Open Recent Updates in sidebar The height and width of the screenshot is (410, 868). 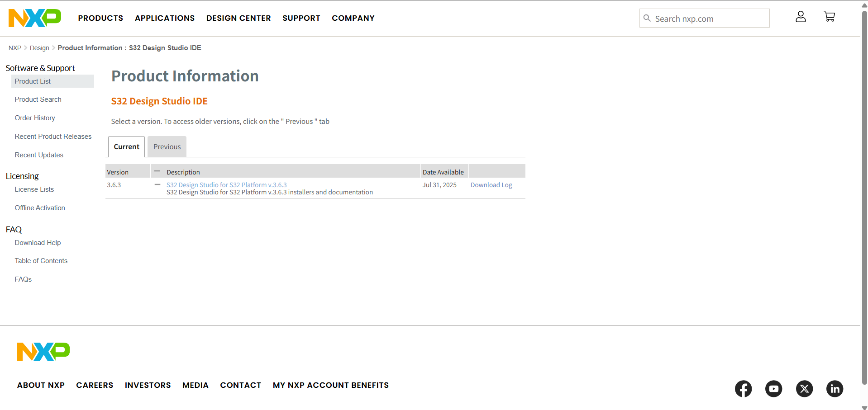coord(39,155)
